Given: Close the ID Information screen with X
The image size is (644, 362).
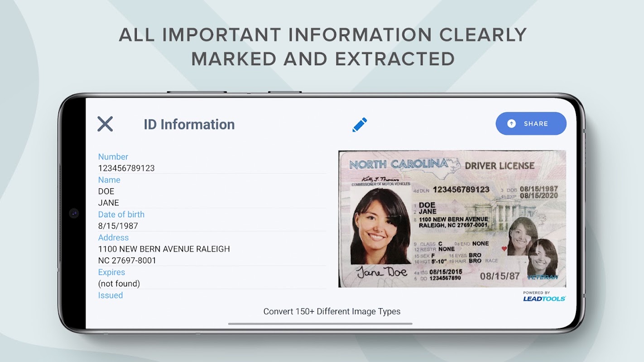Looking at the screenshot, I should pos(105,124).
